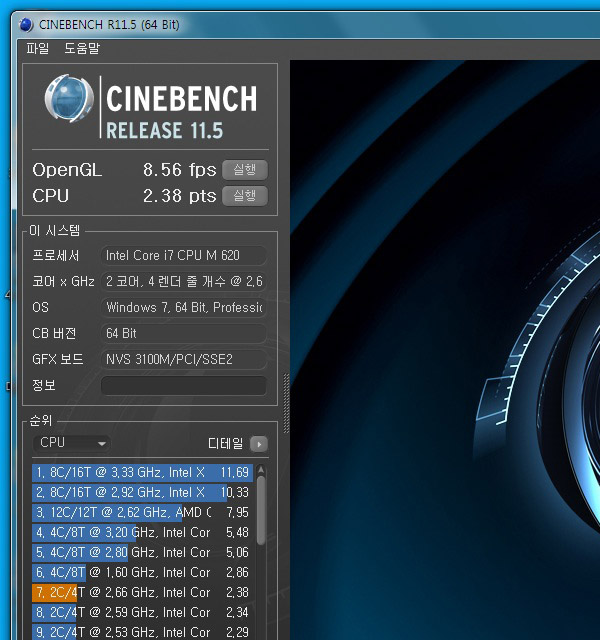Click the Cinebench sphere logo

69,98
